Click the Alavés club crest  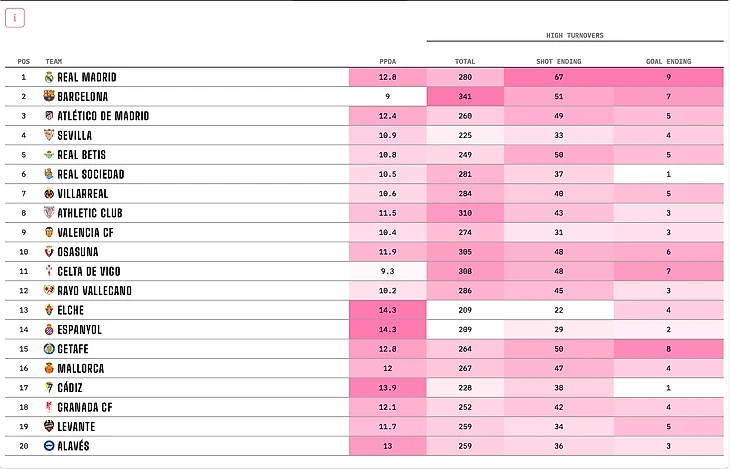coord(49,446)
